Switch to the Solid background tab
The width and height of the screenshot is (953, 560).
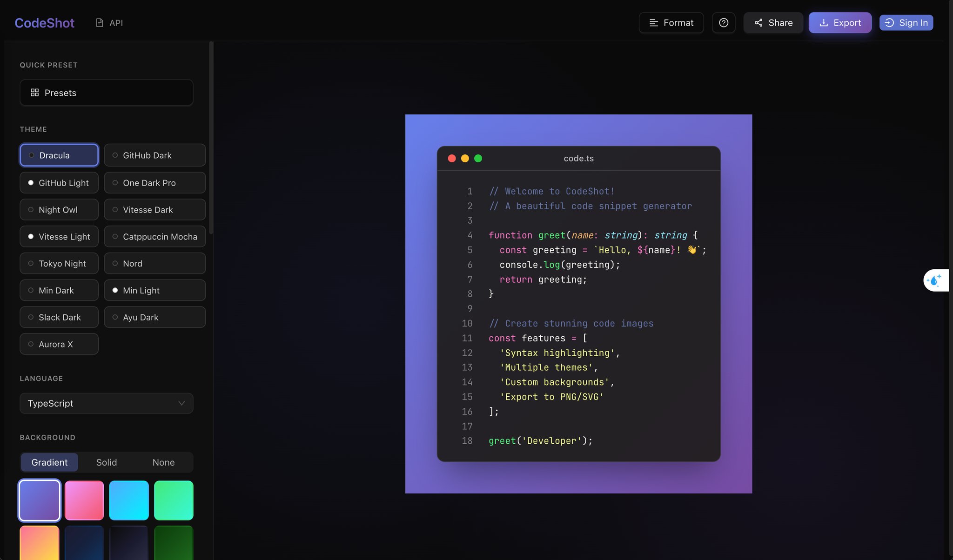tap(107, 462)
